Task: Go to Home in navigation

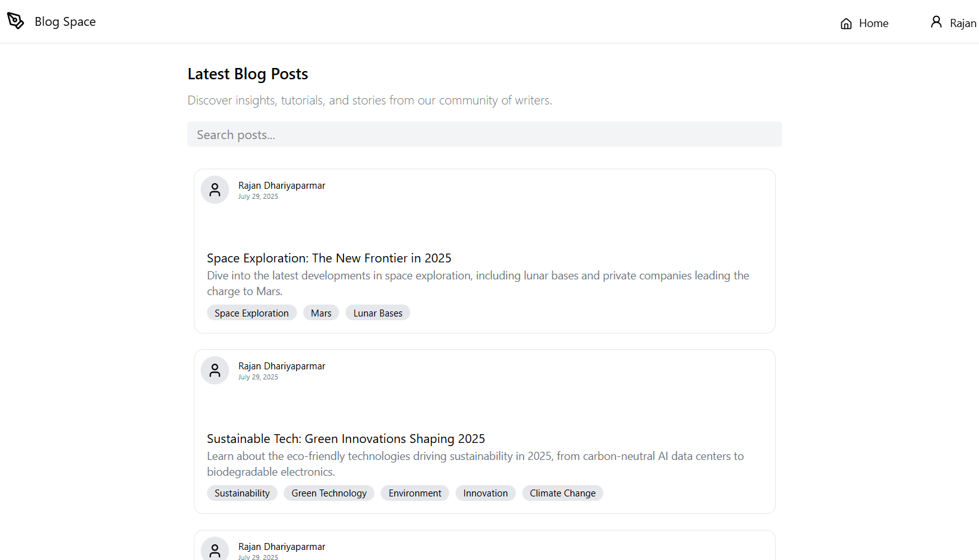Action: [x=864, y=23]
